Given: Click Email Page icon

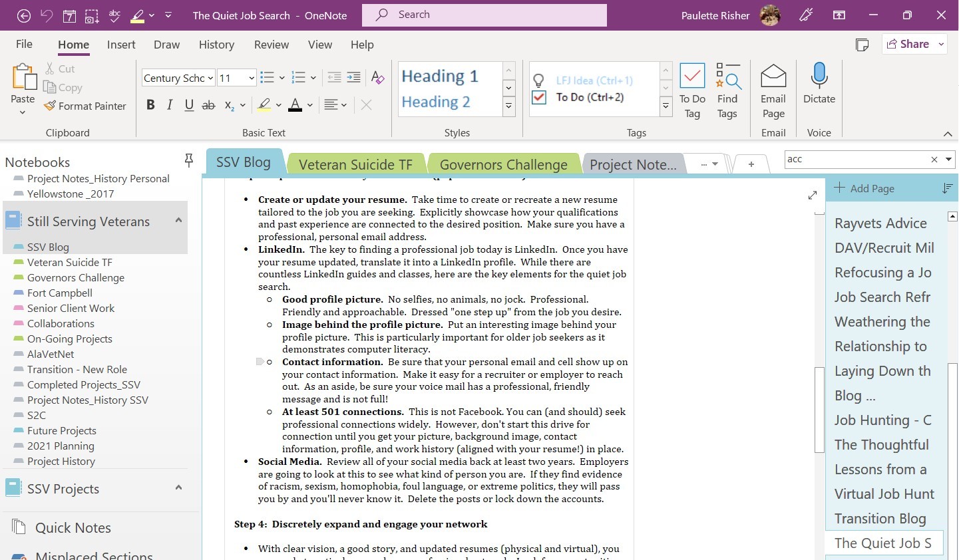Looking at the screenshot, I should 773,91.
